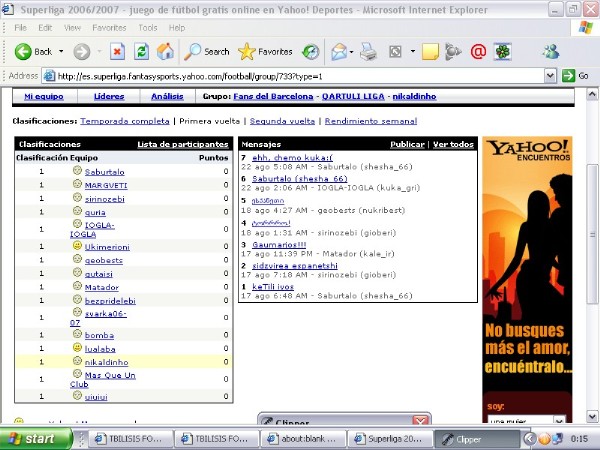Click the page scrollbar down arrow
The image size is (600, 450).
point(592,416)
